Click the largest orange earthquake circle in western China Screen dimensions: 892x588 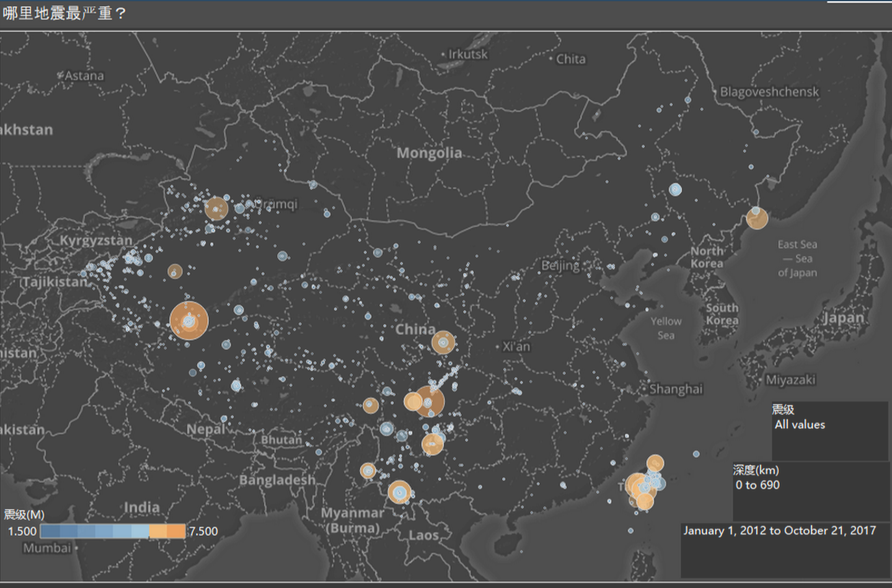[189, 321]
